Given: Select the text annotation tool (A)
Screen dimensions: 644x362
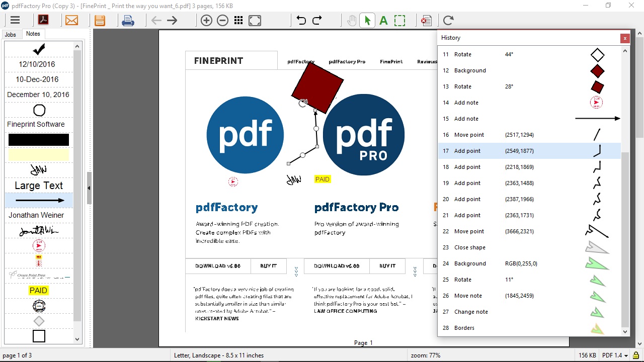Looking at the screenshot, I should pos(383,20).
